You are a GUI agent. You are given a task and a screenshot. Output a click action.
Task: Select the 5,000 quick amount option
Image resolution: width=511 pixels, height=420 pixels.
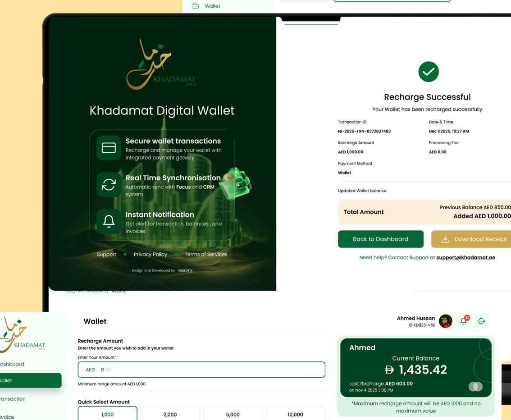click(233, 414)
